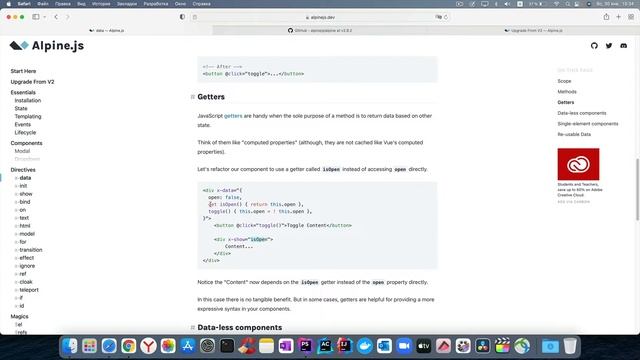
Task: Click the Safari share icon
Action: (x=606, y=17)
